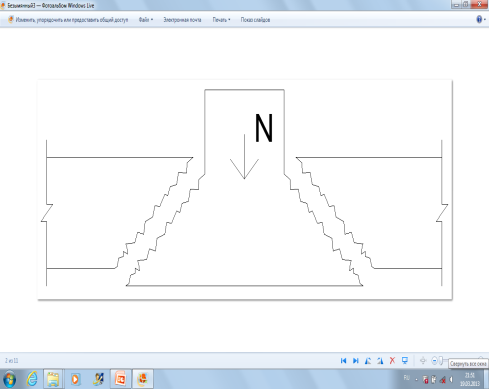Click 'Электронная почта' in the toolbar
The image size is (489, 389).
[x=182, y=20]
